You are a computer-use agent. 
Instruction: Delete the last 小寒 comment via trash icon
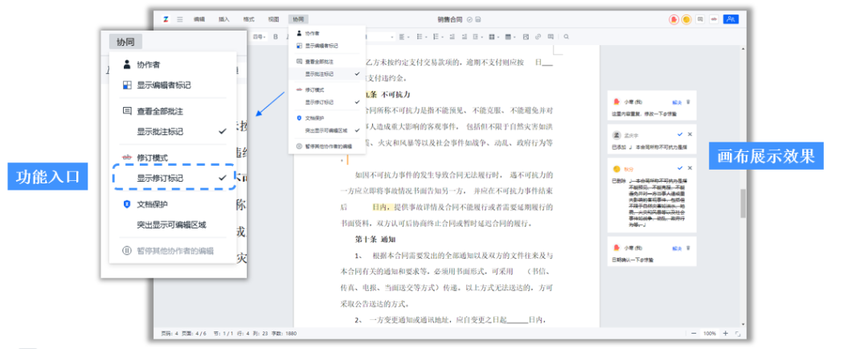pyautogui.click(x=689, y=248)
